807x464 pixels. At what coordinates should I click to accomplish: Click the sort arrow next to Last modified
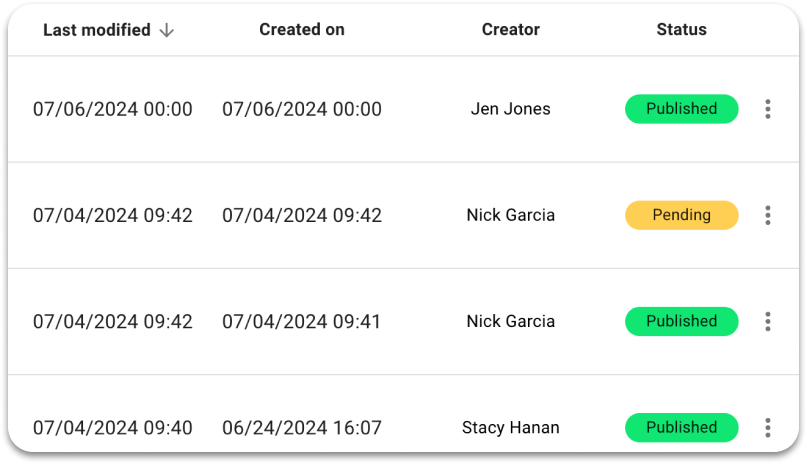tap(166, 30)
